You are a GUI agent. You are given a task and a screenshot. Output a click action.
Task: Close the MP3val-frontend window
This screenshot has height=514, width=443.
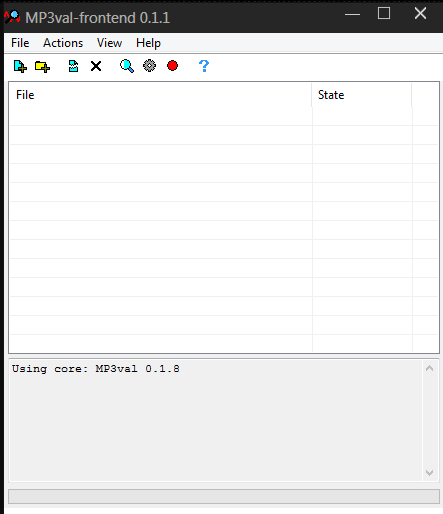[420, 14]
